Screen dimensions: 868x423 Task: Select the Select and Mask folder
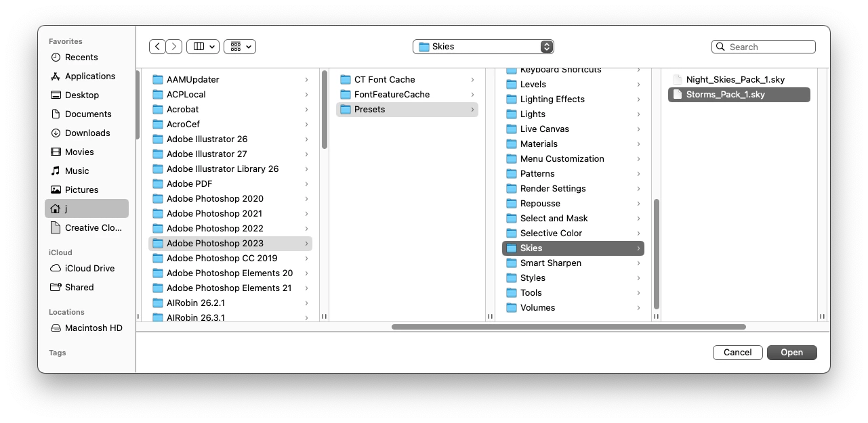tap(573, 219)
